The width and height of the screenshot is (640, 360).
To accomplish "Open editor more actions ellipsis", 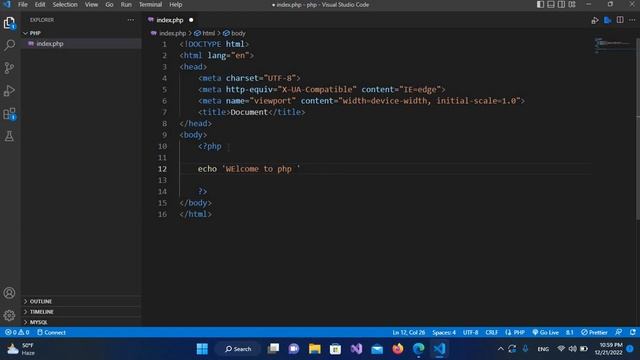I will [632, 20].
